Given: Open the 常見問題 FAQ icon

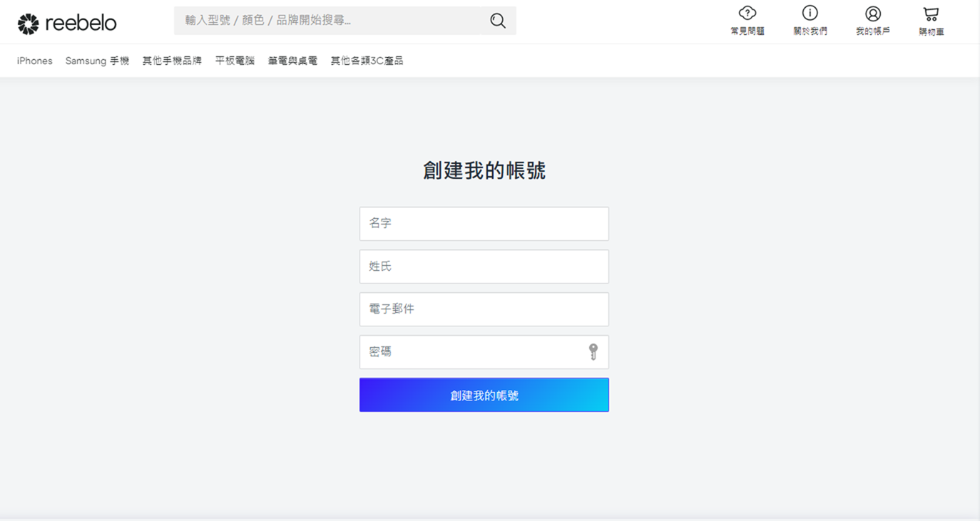Looking at the screenshot, I should [747, 14].
